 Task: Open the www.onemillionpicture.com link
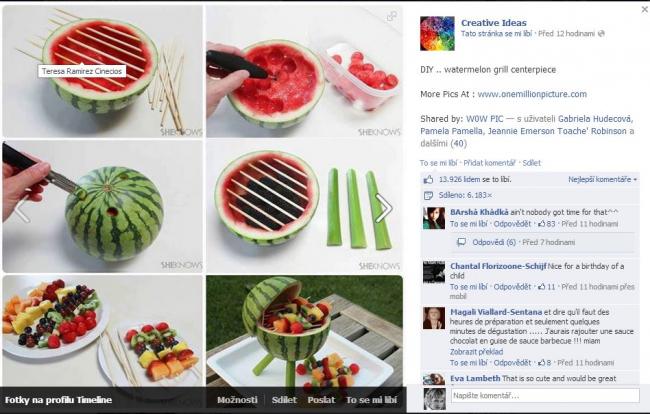point(532,94)
